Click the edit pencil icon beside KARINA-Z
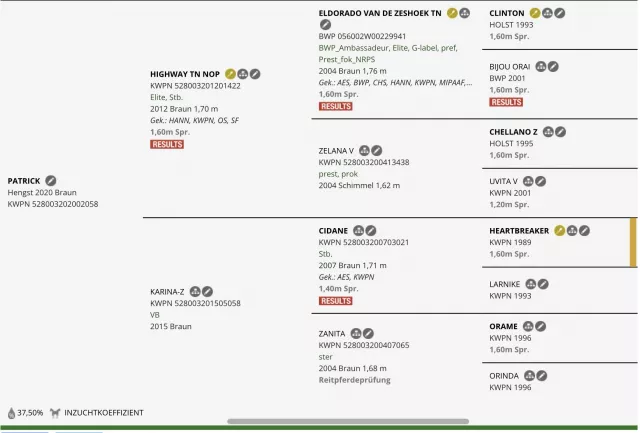The height and width of the screenshot is (433, 640). (208, 292)
